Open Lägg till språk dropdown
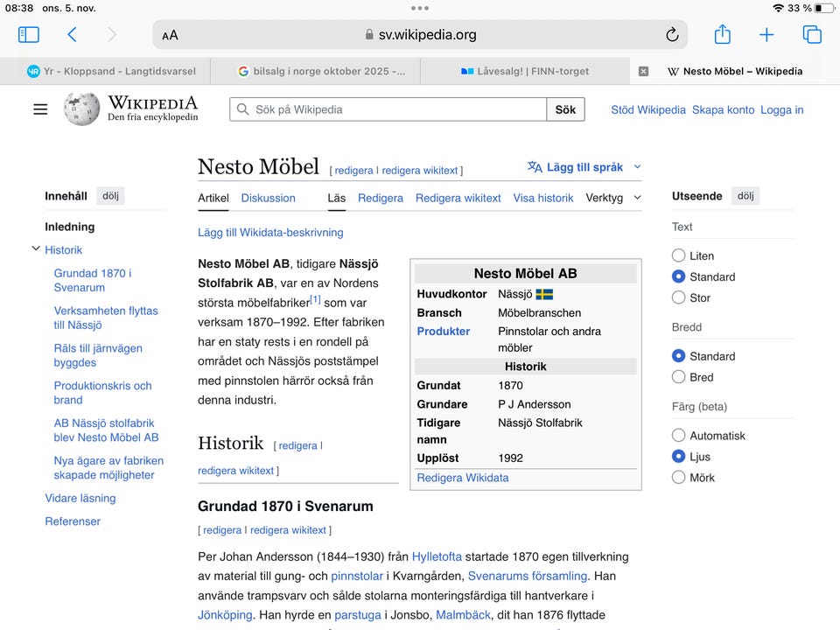Viewport: 840px width, 630px height. pyautogui.click(x=584, y=167)
